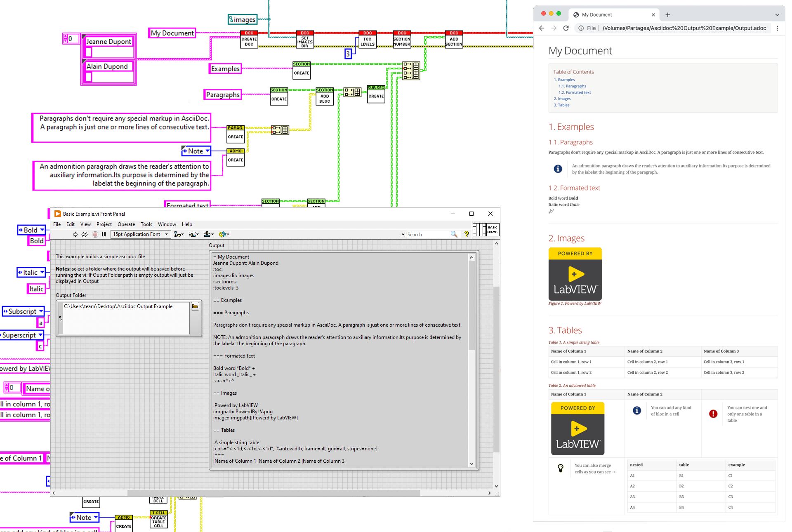Viewport: 792px width, 532px height.
Task: Run the VI with the run arrow
Action: pos(75,234)
